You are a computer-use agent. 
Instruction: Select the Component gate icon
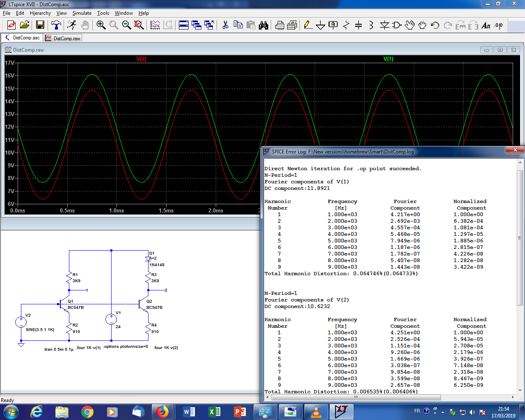point(397,25)
